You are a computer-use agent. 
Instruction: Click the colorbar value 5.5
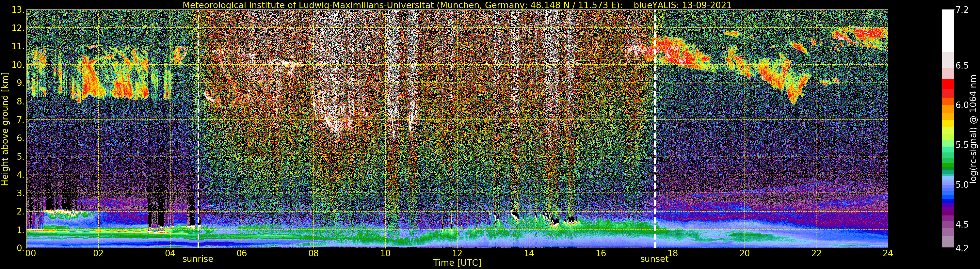click(962, 145)
